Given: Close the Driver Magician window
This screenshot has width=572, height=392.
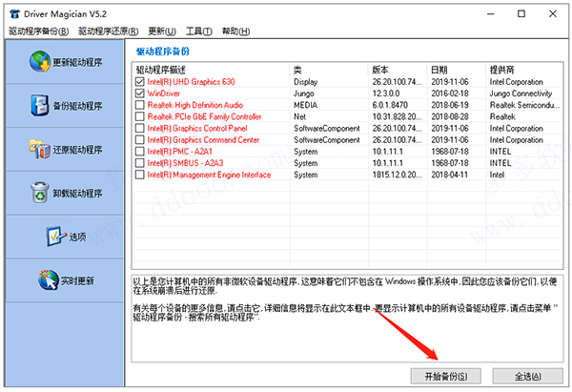Looking at the screenshot, I should pos(553,14).
